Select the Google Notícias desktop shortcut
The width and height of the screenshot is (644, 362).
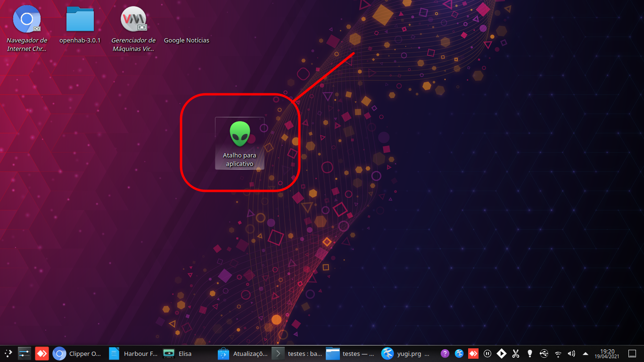click(187, 41)
